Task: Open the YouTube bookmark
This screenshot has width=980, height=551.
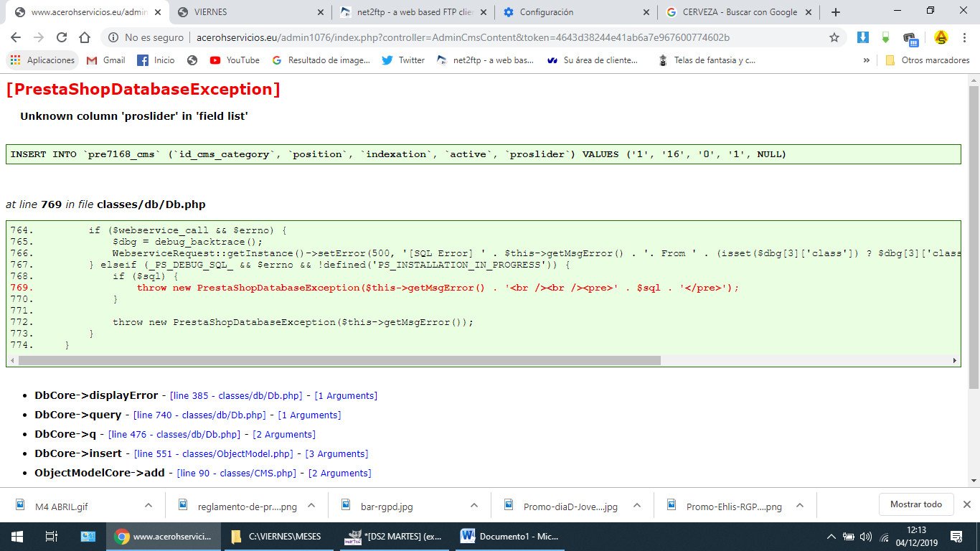Action: tap(235, 60)
